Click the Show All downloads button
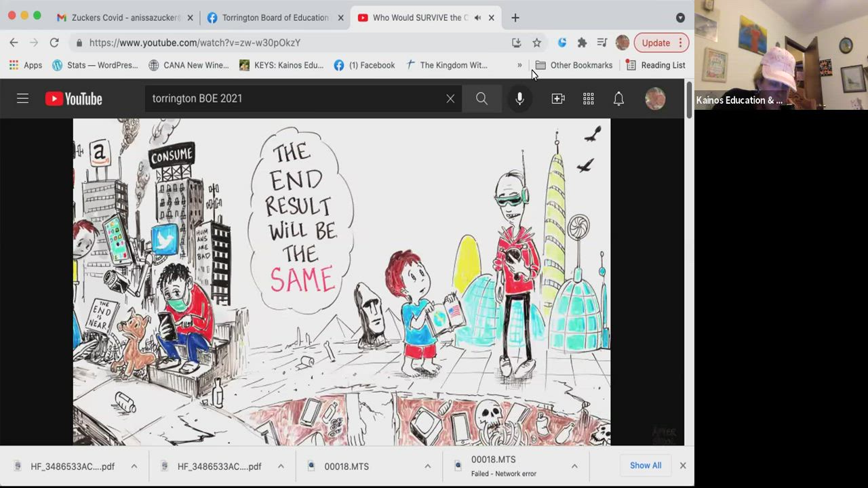This screenshot has height=488, width=868. coord(645,466)
